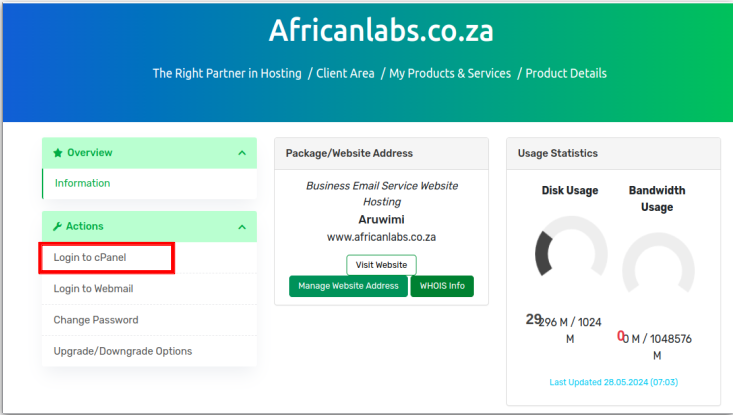Click the Visit Website button

381,265
